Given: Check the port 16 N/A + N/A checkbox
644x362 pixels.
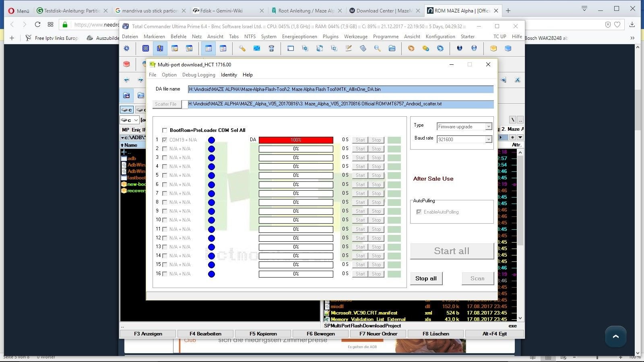Looking at the screenshot, I should [x=165, y=274].
